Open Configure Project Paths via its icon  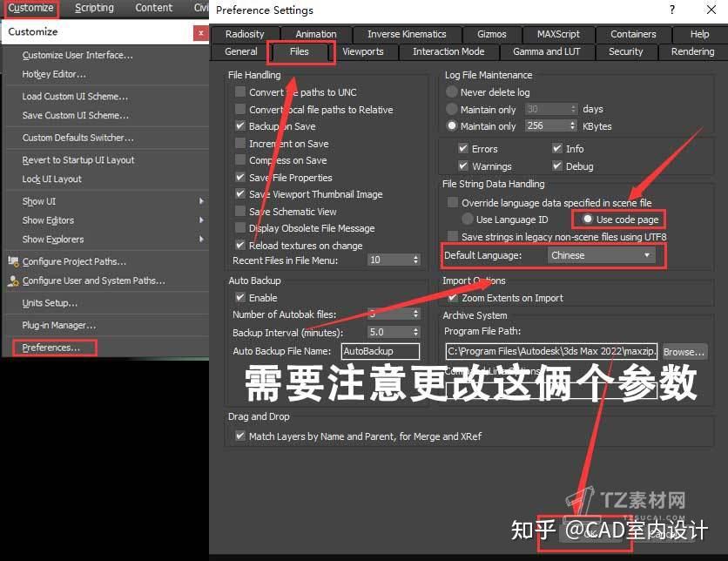(14, 261)
